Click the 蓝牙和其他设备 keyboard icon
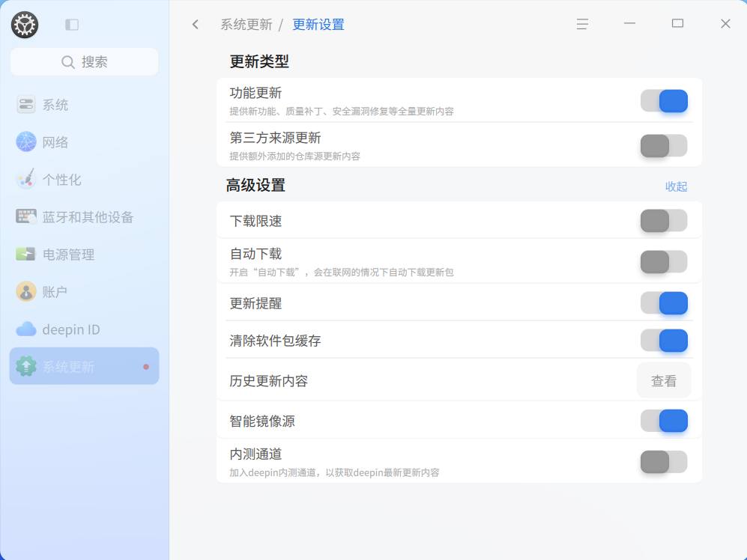 click(x=26, y=216)
